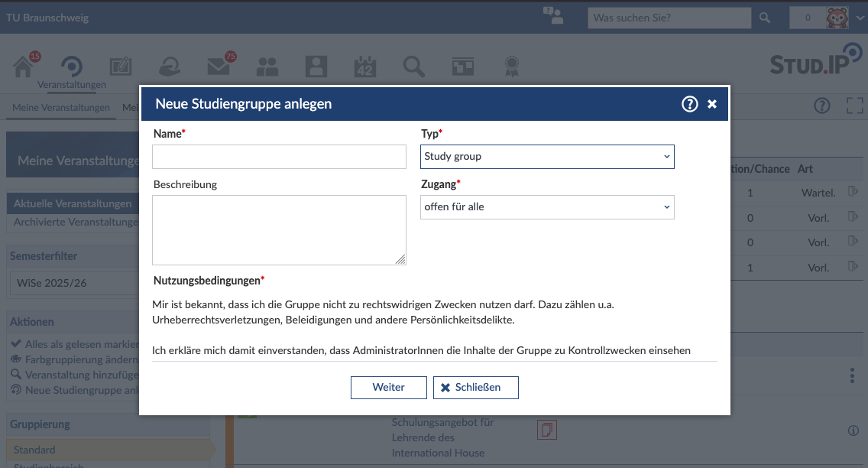Screen dimensions: 868x468
Task: Open the Start page home icon
Action: tap(23, 67)
